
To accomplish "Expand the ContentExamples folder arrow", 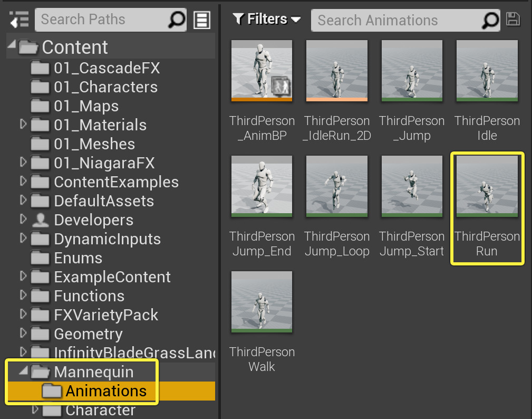I will (23, 182).
